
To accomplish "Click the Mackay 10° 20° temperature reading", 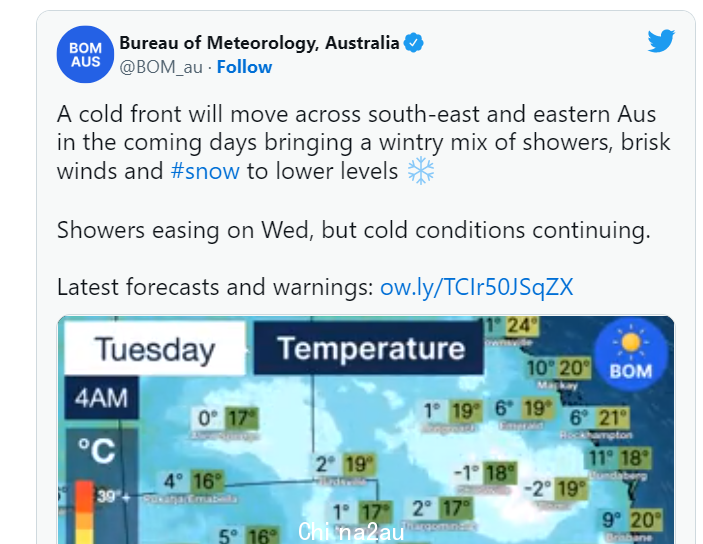I will click(557, 368).
